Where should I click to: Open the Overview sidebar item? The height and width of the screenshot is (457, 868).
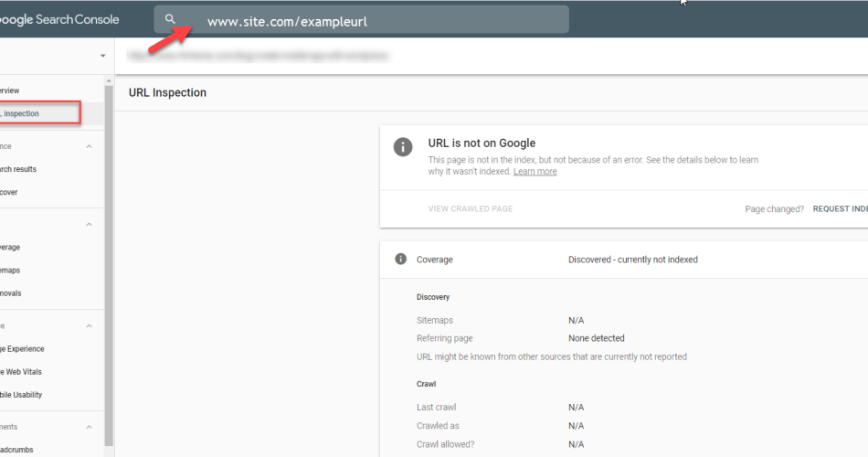[x=10, y=90]
